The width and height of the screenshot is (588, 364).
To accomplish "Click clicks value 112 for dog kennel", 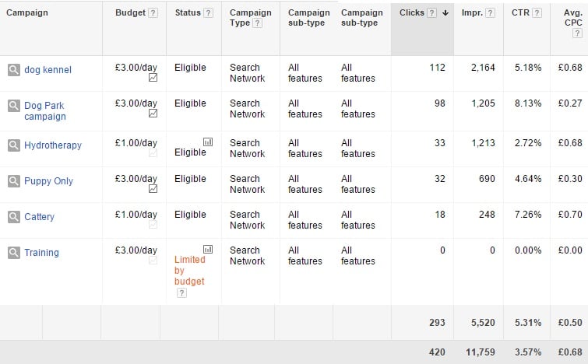I will pos(437,68).
